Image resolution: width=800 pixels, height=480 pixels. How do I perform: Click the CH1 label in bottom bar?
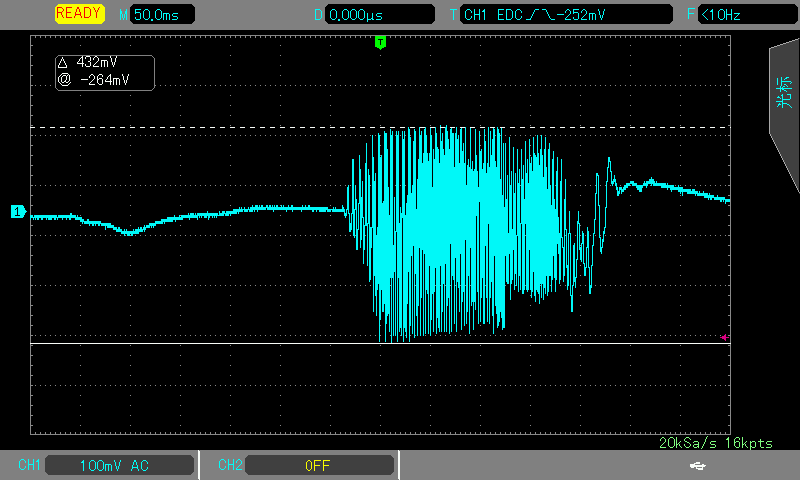pos(29,465)
